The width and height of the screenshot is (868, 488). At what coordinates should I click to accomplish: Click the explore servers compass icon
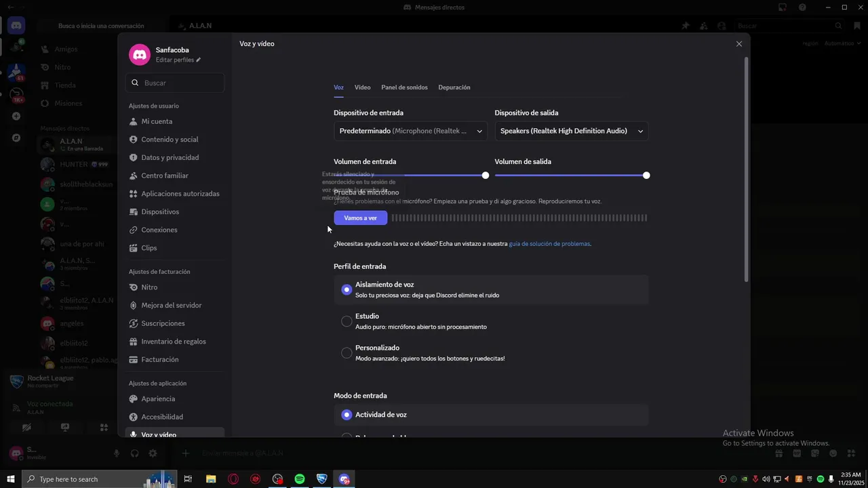point(16,138)
